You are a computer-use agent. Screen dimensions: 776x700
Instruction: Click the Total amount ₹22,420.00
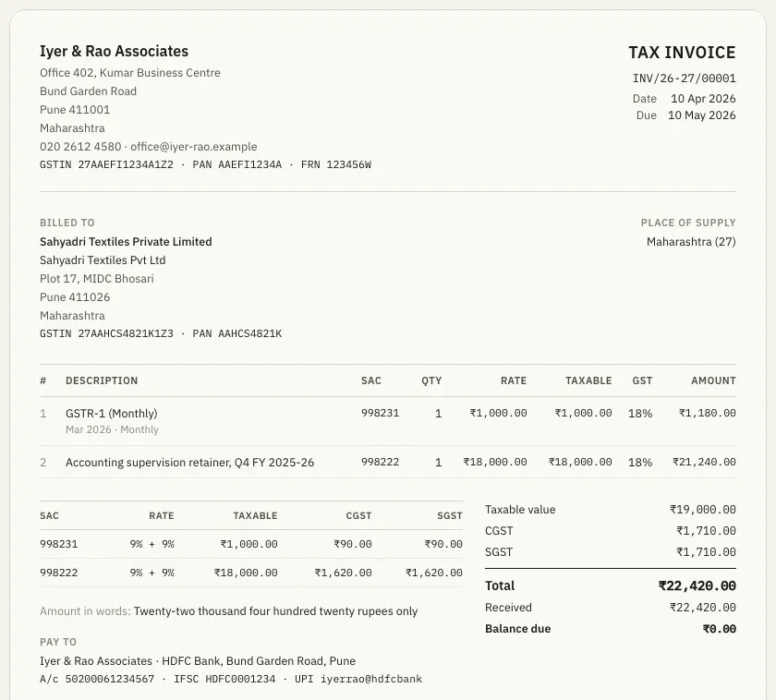tap(697, 585)
